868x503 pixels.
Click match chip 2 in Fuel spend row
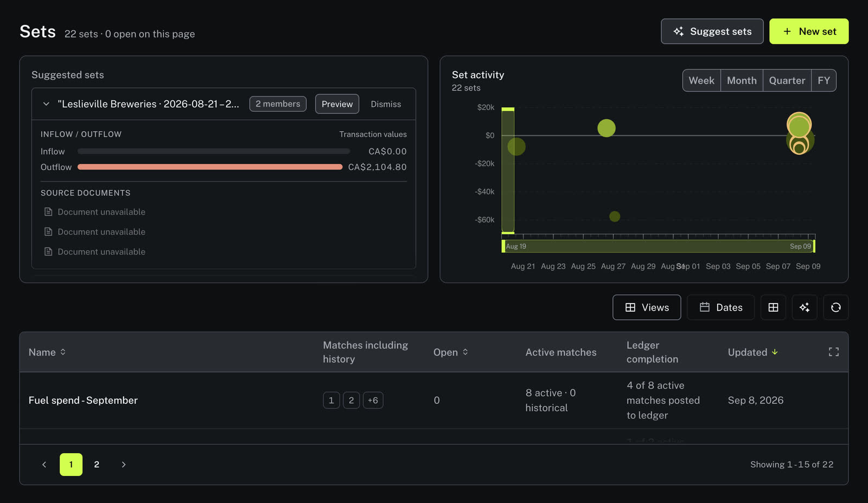(351, 400)
